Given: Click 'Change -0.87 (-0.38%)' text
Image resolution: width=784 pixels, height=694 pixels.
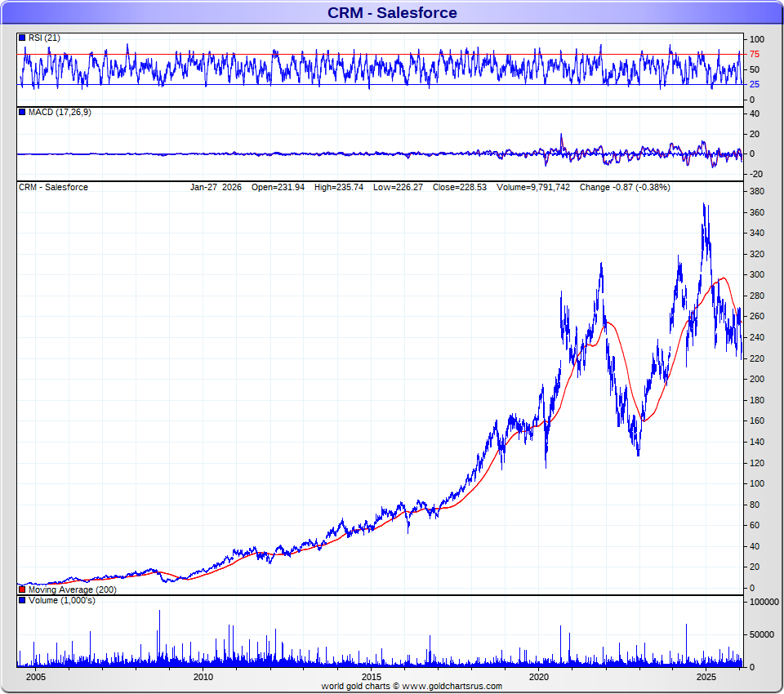Looking at the screenshot, I should (x=625, y=187).
